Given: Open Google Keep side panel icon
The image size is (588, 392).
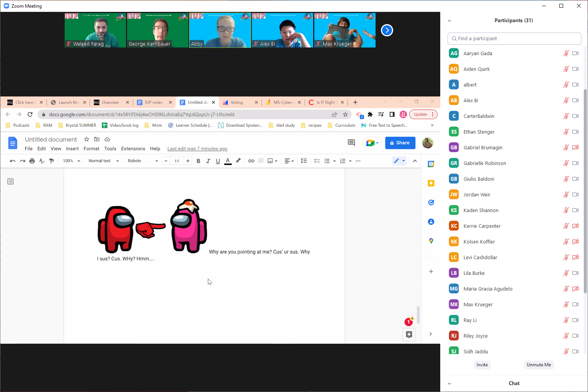Looking at the screenshot, I should [x=431, y=183].
